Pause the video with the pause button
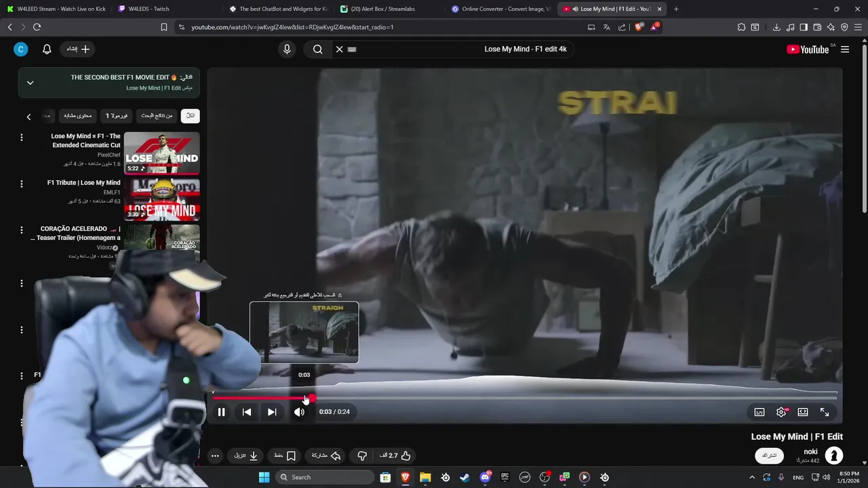868x488 pixels. (221, 412)
